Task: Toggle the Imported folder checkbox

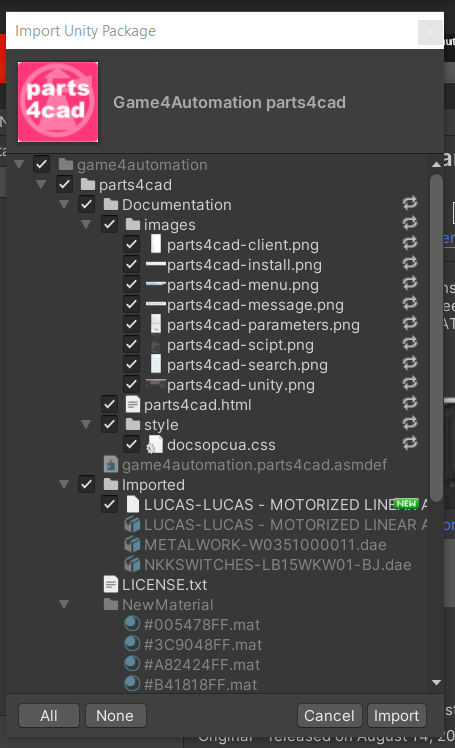Action: coord(86,484)
